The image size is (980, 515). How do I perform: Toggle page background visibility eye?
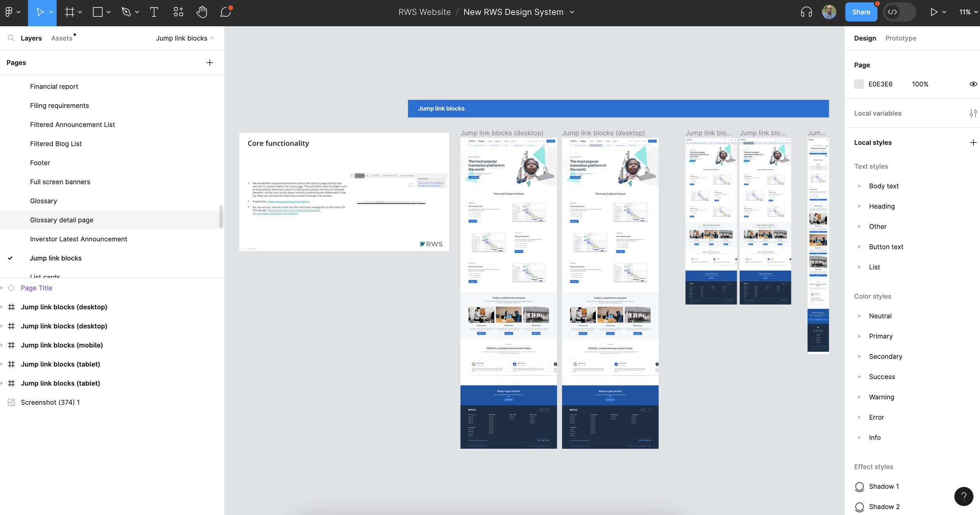tap(973, 84)
